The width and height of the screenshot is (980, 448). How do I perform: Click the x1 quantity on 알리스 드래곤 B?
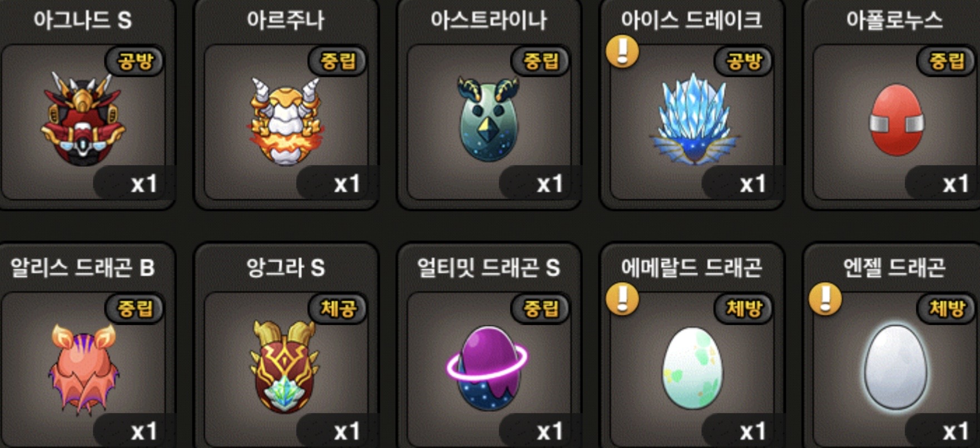pos(144,431)
